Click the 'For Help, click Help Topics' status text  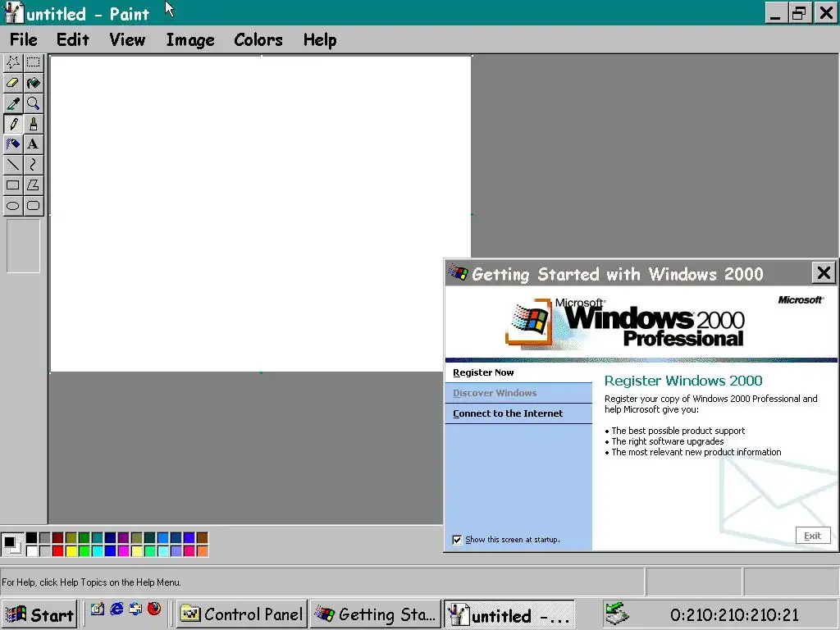[x=92, y=582]
